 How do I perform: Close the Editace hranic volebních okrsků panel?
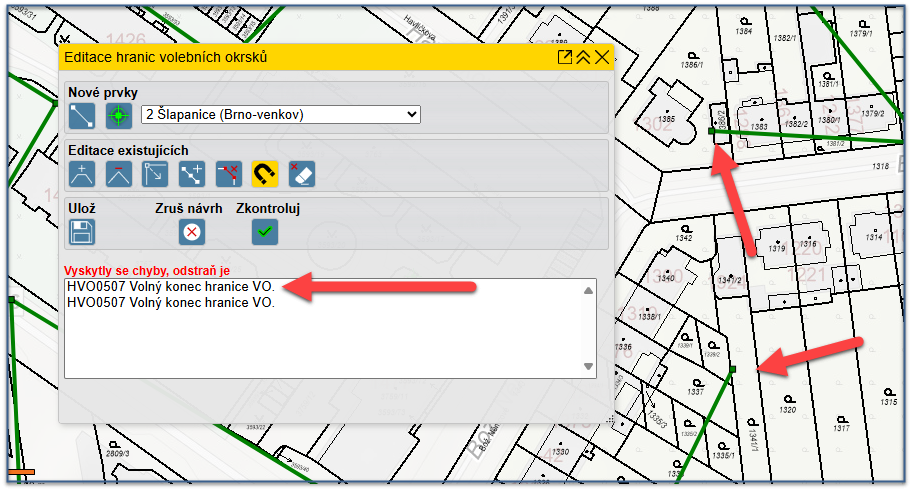[x=601, y=58]
